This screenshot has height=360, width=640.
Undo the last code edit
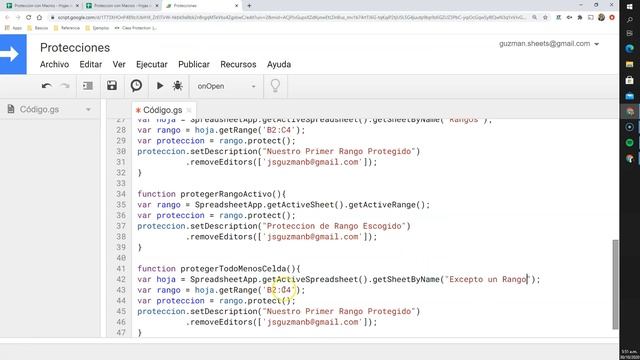[x=47, y=86]
